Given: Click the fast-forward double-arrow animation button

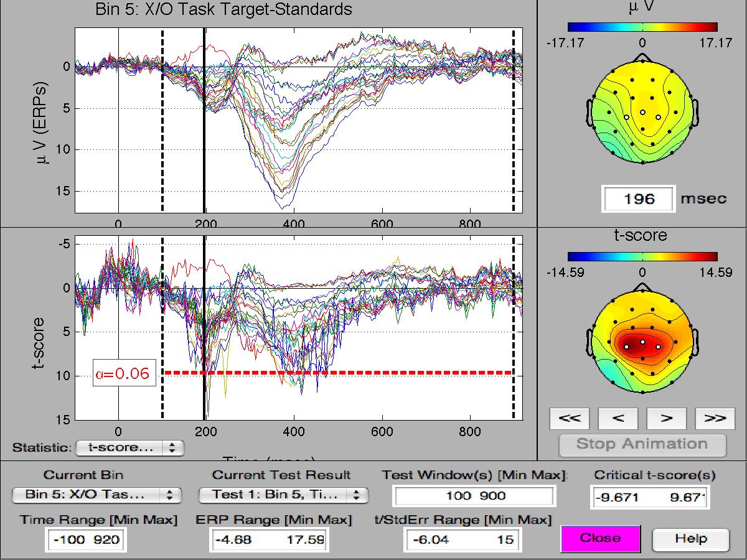Looking at the screenshot, I should pos(715,418).
